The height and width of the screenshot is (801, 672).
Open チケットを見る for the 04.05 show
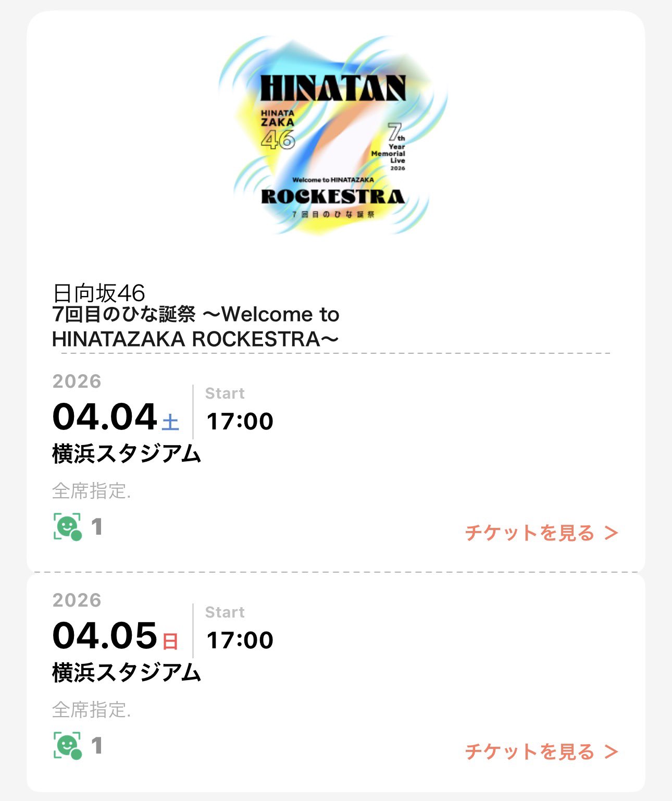[x=529, y=752]
